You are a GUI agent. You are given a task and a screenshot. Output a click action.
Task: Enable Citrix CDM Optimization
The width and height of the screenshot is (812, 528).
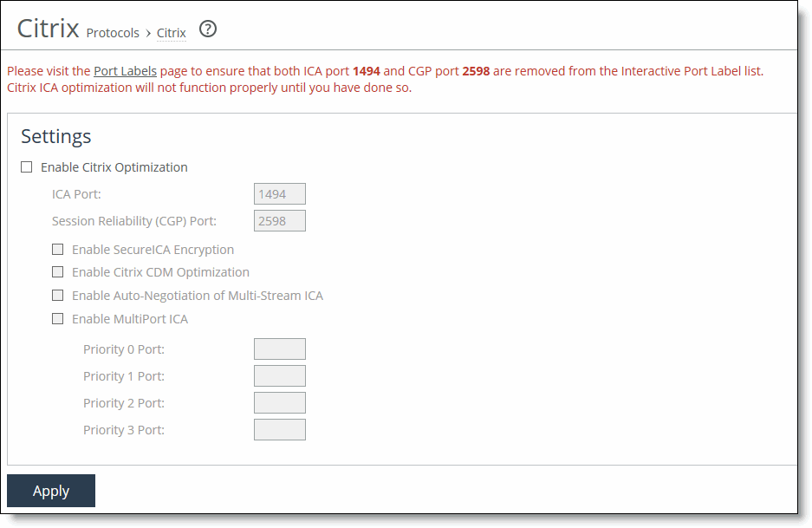(x=57, y=271)
